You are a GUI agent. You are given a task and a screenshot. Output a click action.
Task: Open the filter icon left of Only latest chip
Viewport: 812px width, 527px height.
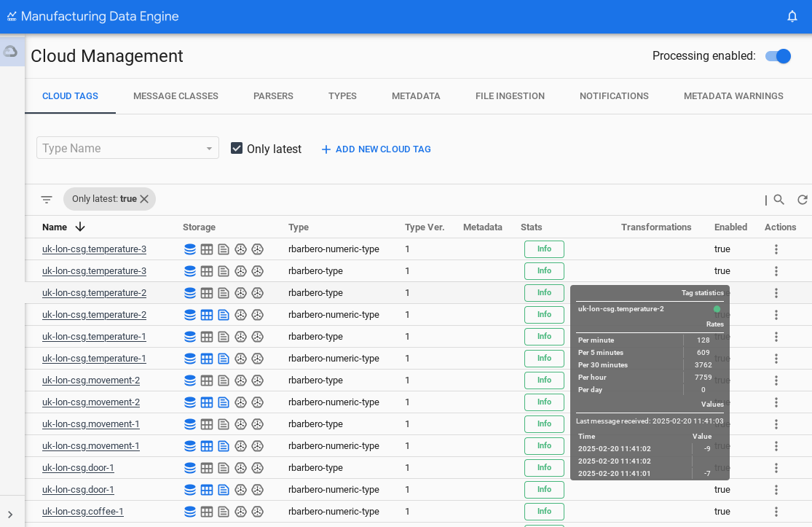tap(47, 199)
